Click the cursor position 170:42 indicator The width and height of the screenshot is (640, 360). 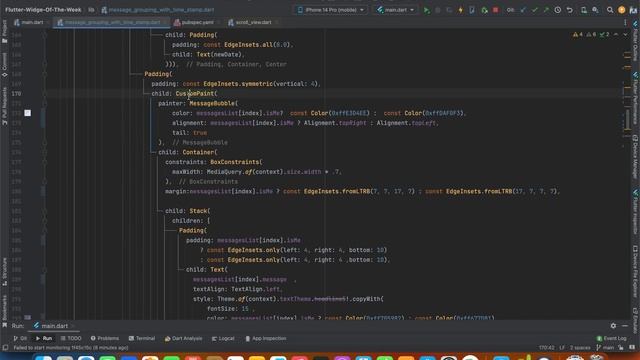546,348
